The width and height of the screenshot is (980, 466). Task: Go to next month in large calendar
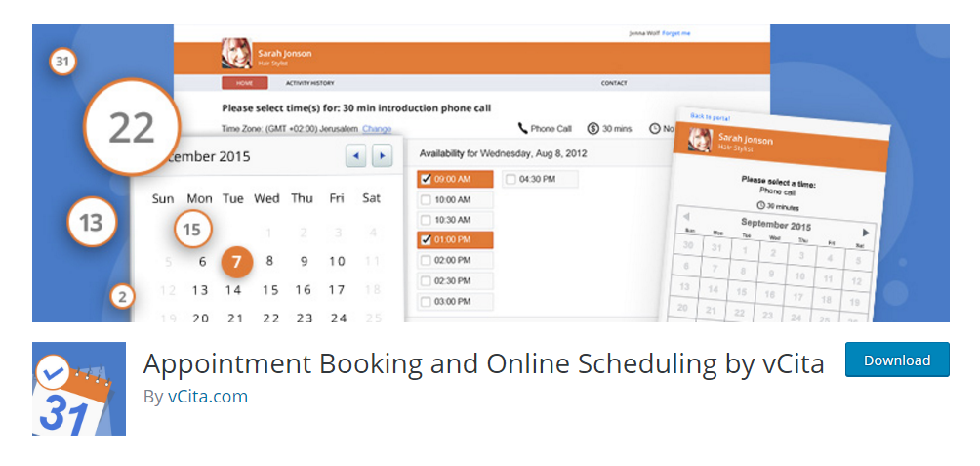coord(383,155)
